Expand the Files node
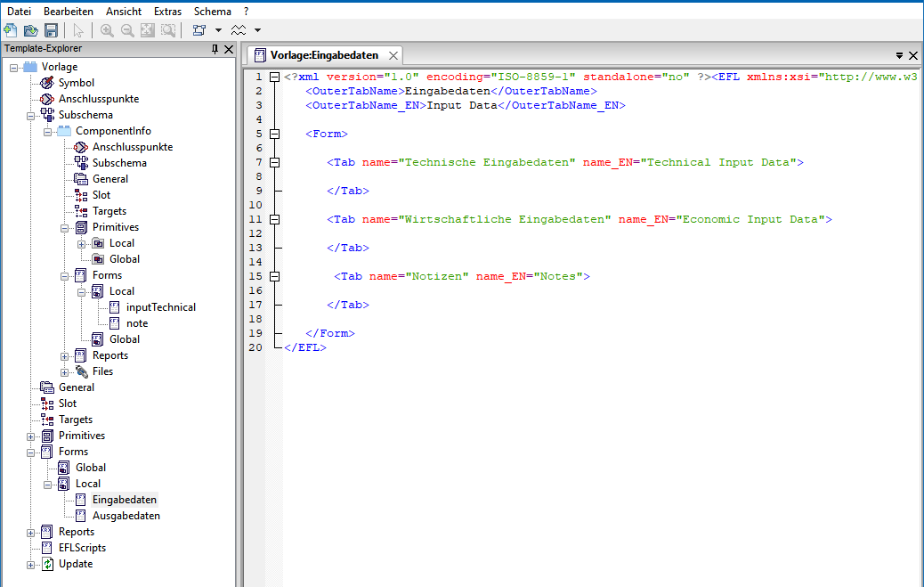This screenshot has width=924, height=587. tap(65, 372)
